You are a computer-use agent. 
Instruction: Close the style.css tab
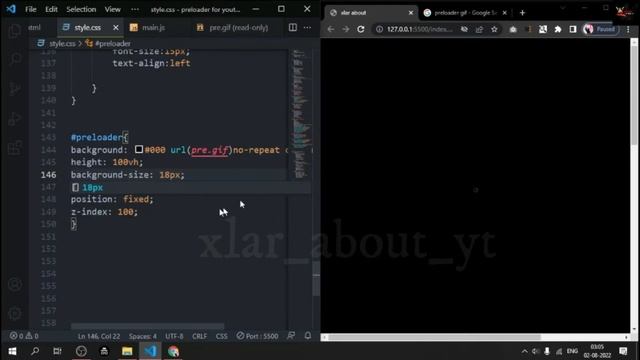pyautogui.click(x=116, y=27)
